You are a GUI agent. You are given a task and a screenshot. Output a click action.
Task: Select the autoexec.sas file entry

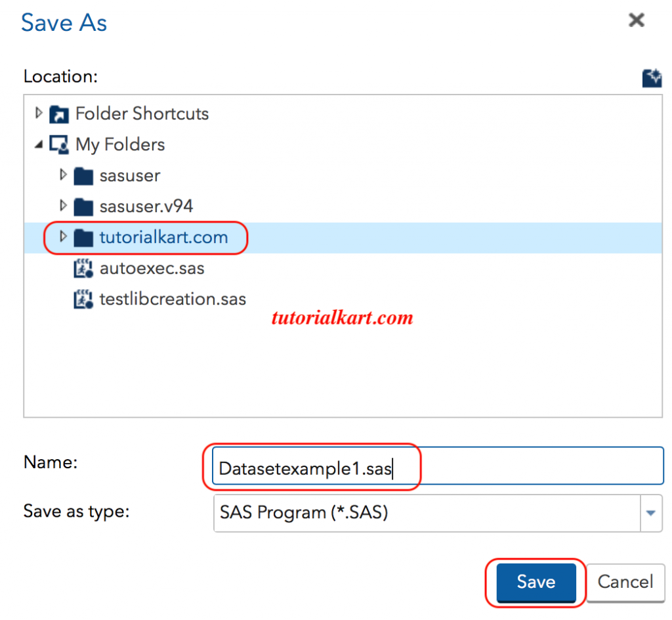(x=152, y=268)
